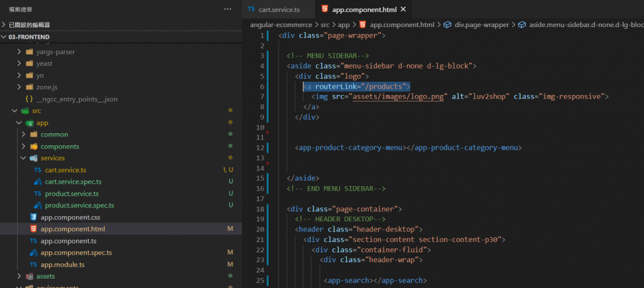Open cart.service.ts in the file tree
The width and height of the screenshot is (644, 288).
click(65, 170)
